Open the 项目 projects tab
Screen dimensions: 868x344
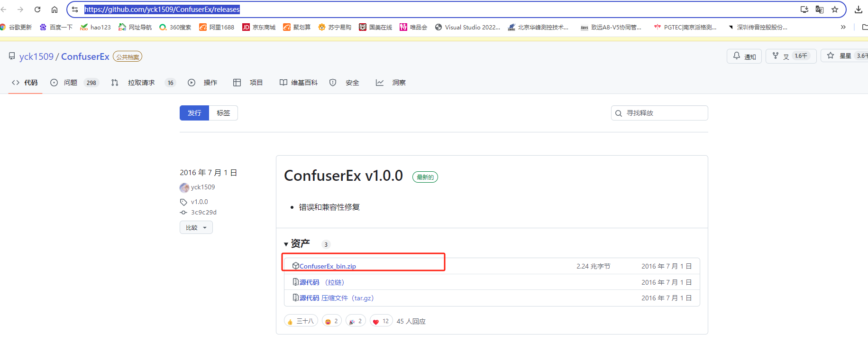coord(248,83)
